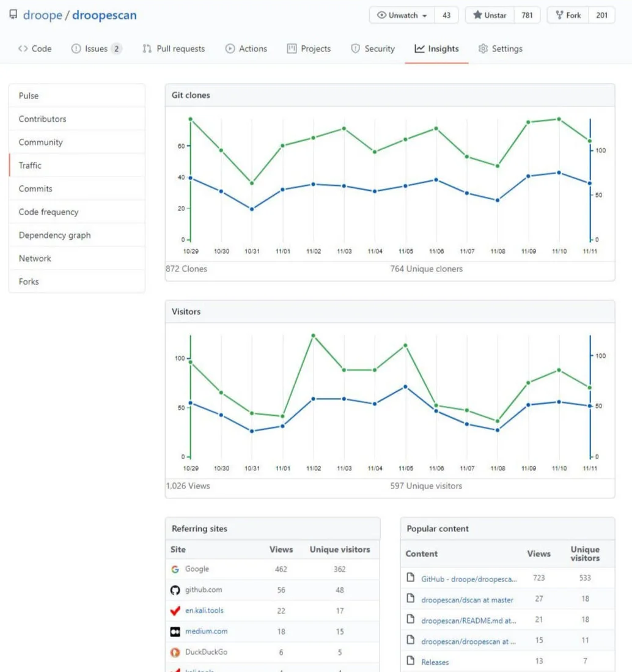The image size is (632, 672).
Task: Switch to the Code tab
Action: pos(35,48)
